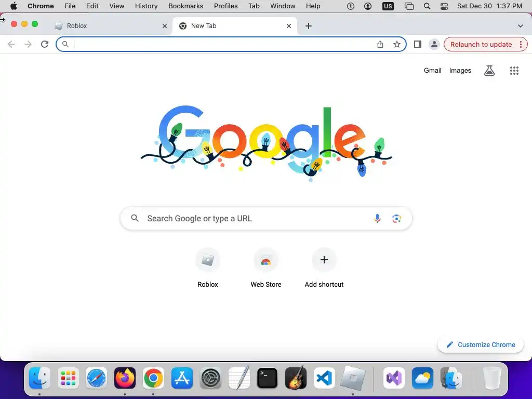Open macOS Control Center
The height and width of the screenshot is (399, 532).
click(x=444, y=6)
